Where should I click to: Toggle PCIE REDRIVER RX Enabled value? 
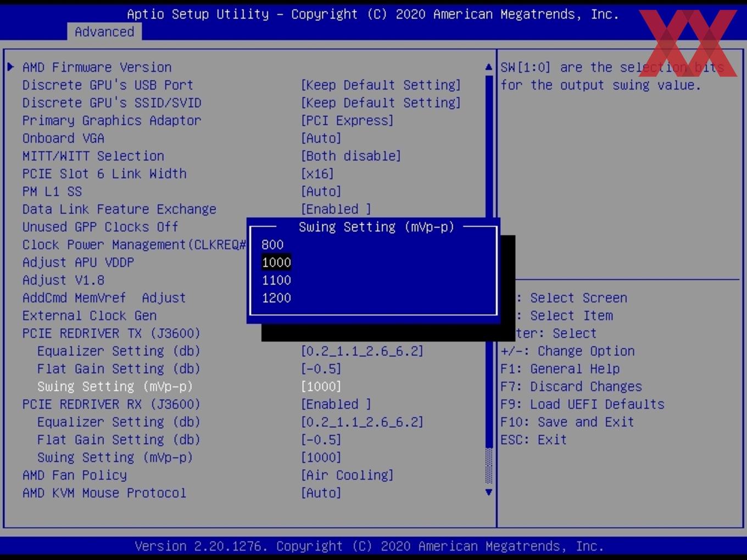click(x=336, y=404)
